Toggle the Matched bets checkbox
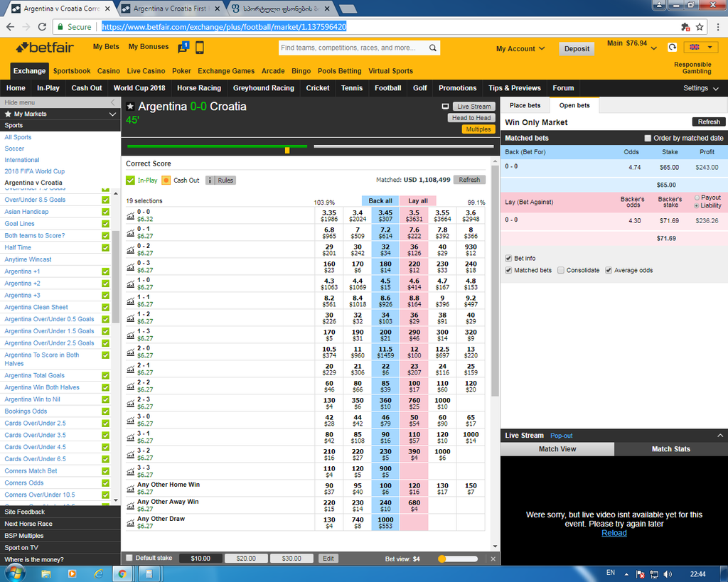The image size is (728, 582). click(508, 270)
